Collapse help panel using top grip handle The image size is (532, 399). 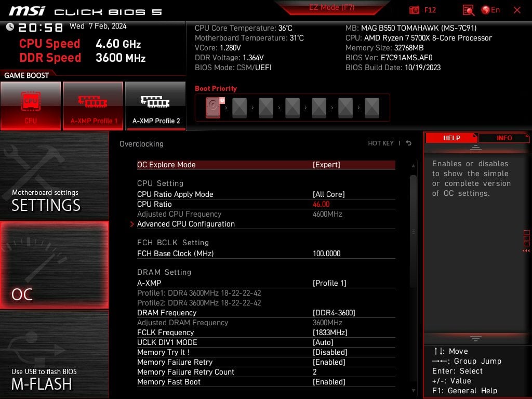click(x=476, y=147)
